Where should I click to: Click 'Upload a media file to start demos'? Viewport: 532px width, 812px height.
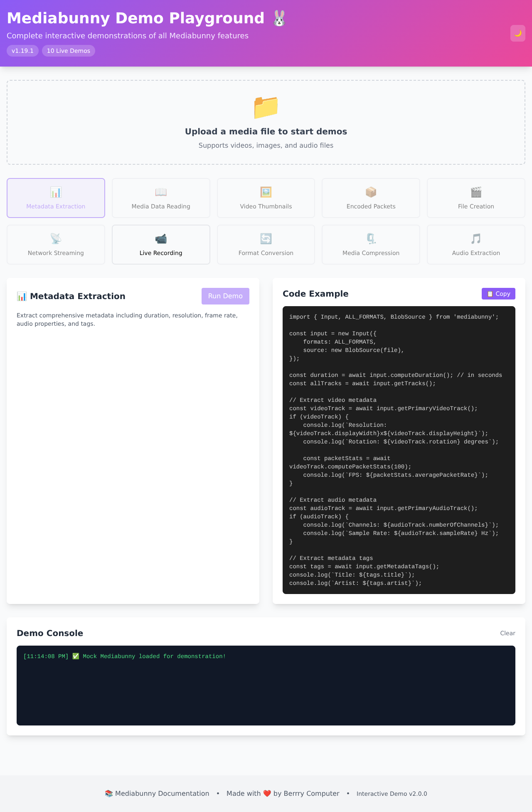point(266,131)
